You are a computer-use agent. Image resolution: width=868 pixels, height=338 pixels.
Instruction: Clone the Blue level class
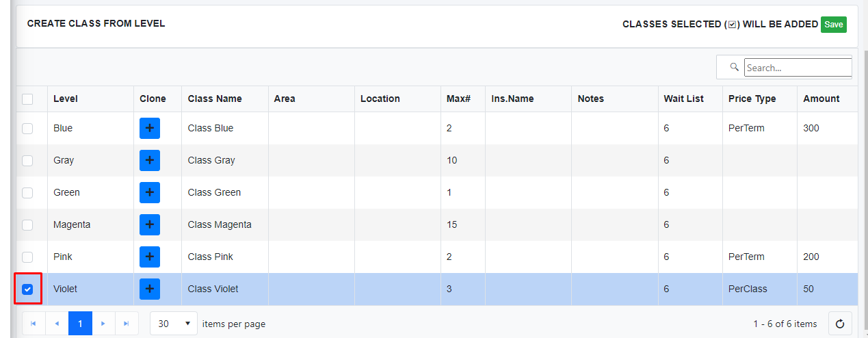point(150,128)
